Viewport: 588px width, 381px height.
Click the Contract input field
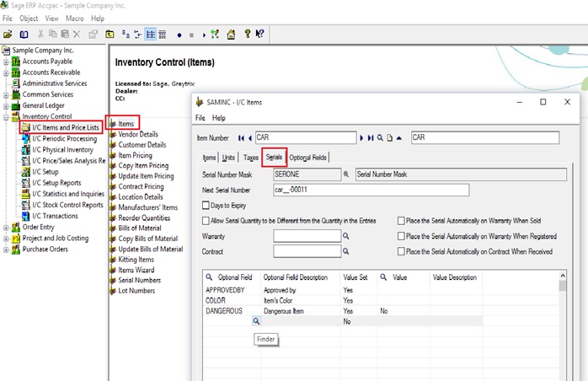click(307, 251)
